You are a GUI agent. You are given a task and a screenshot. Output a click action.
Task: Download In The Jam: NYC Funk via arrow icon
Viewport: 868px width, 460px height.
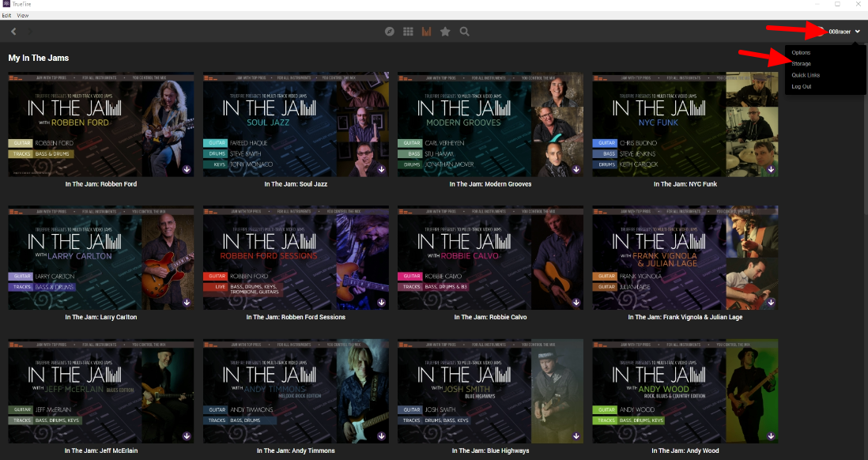point(771,169)
